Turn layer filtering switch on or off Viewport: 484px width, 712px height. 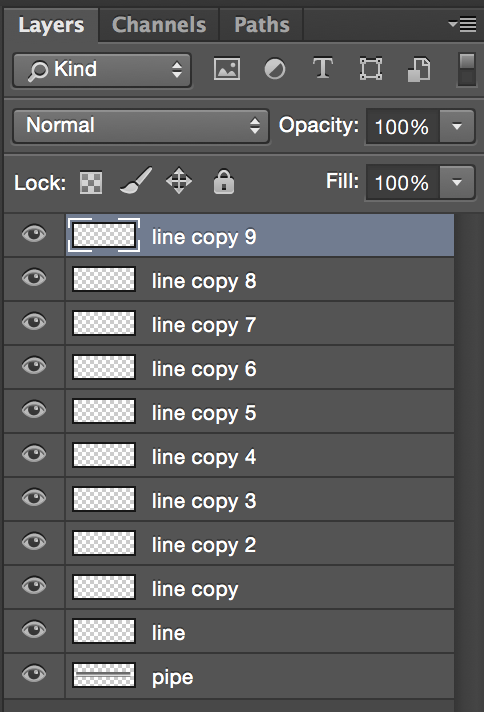tap(467, 69)
